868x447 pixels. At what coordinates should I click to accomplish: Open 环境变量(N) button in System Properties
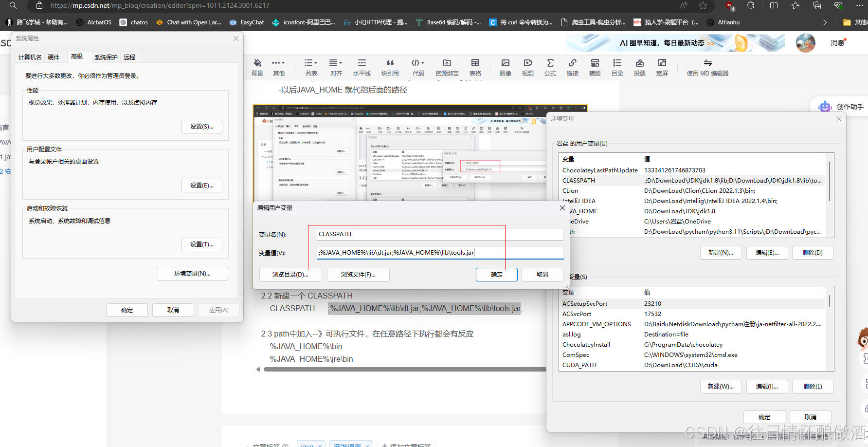[x=192, y=274]
